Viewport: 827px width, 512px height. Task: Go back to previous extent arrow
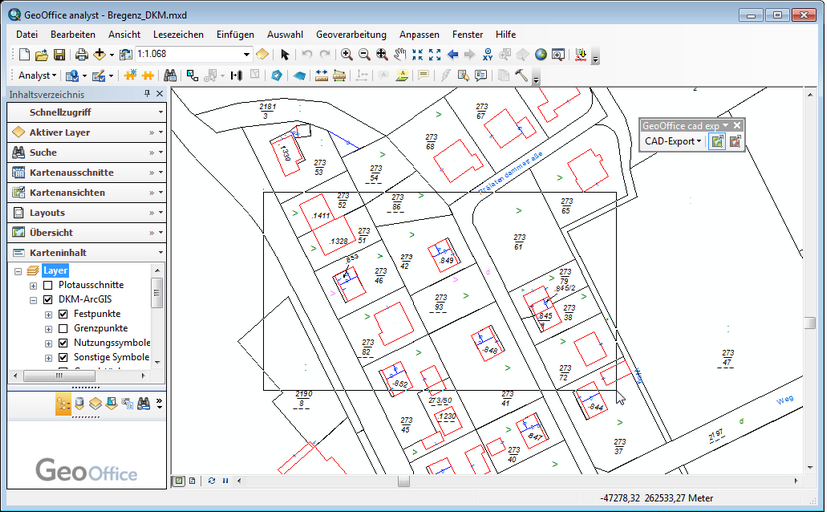453,54
